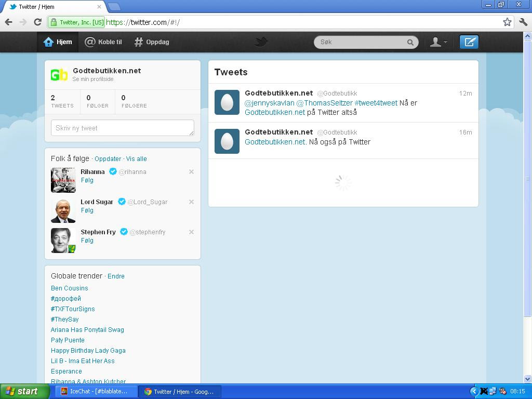View the 0 Følgere count
This screenshot has height=399, width=532.
tap(134, 101)
